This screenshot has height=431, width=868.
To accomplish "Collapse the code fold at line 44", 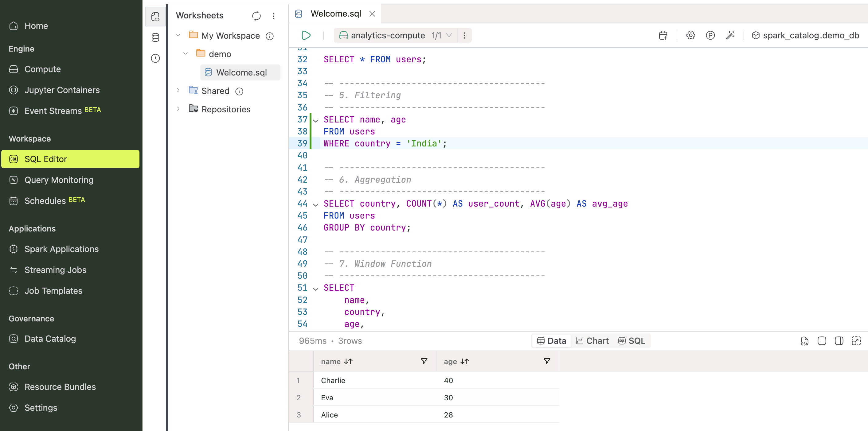I will point(316,204).
